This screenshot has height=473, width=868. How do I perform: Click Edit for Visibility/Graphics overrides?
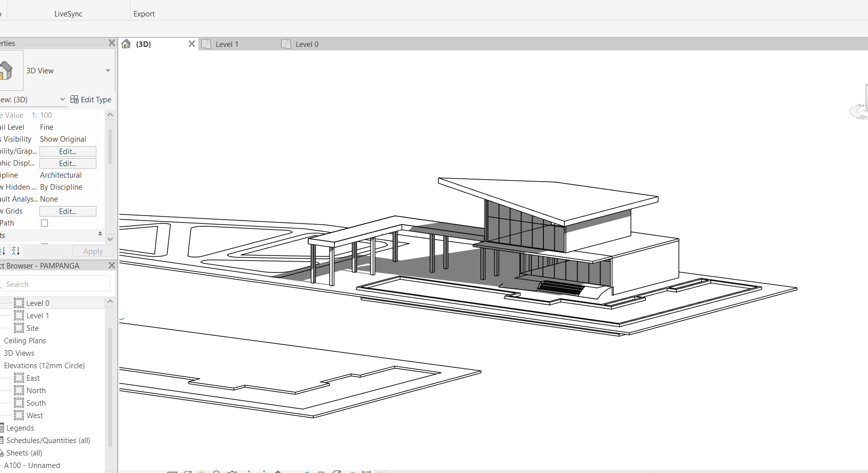click(68, 151)
